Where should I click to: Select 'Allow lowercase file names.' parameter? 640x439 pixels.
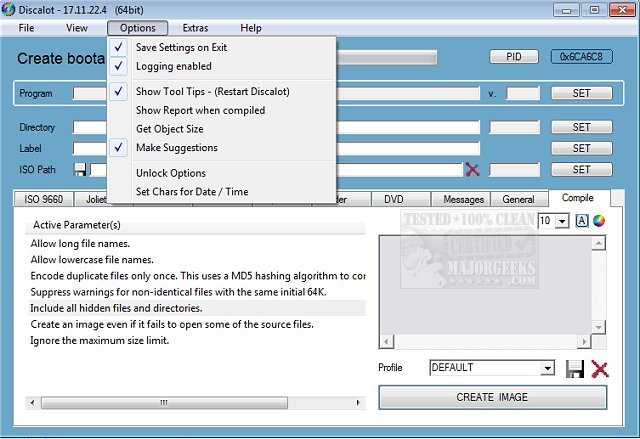click(196, 260)
